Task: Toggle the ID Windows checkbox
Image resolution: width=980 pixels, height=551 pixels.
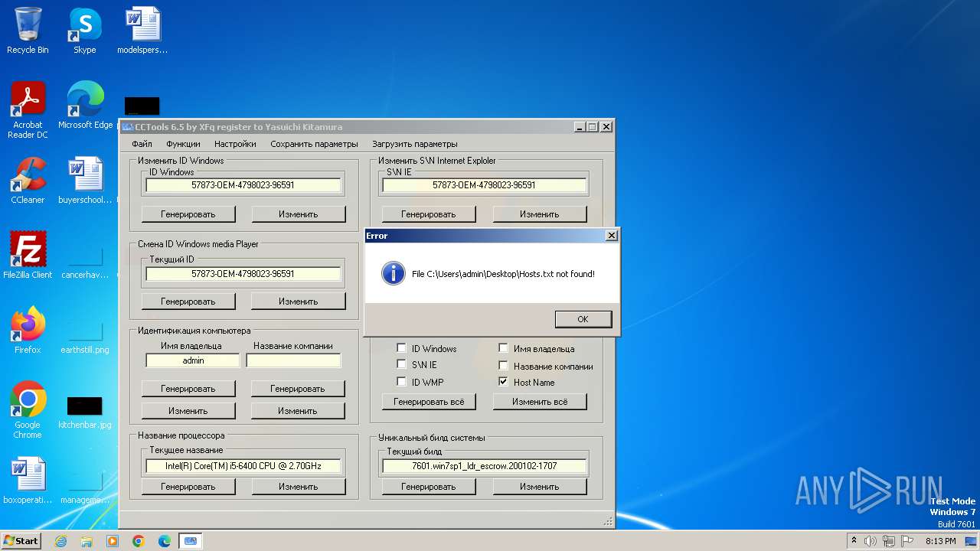Action: coord(401,348)
